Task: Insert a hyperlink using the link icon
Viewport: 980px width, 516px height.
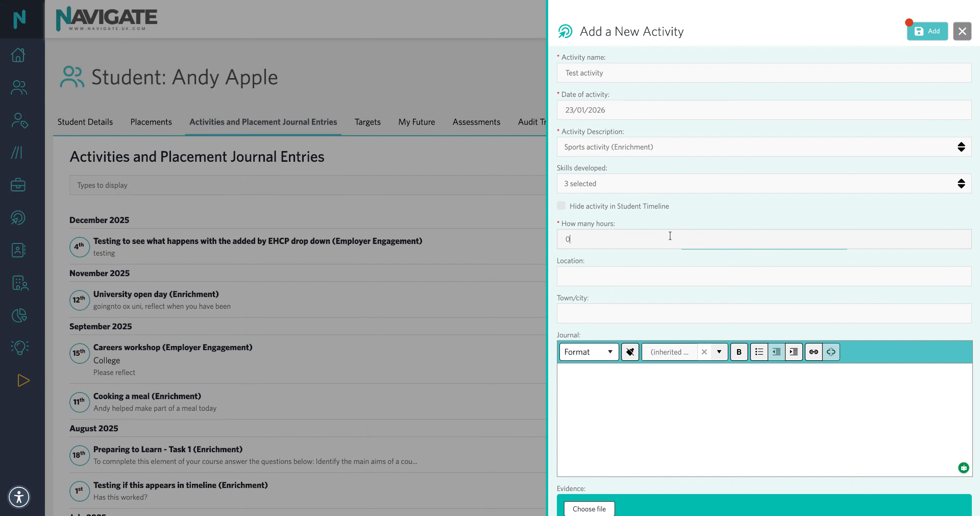Action: coord(814,352)
